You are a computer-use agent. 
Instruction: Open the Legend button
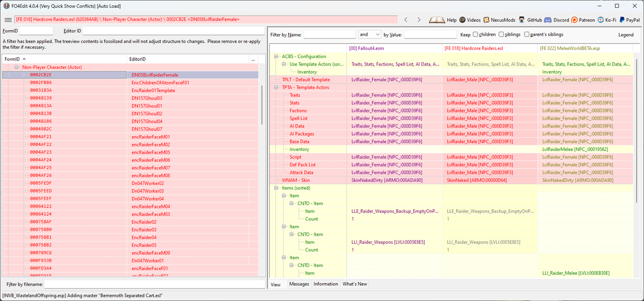click(x=626, y=35)
